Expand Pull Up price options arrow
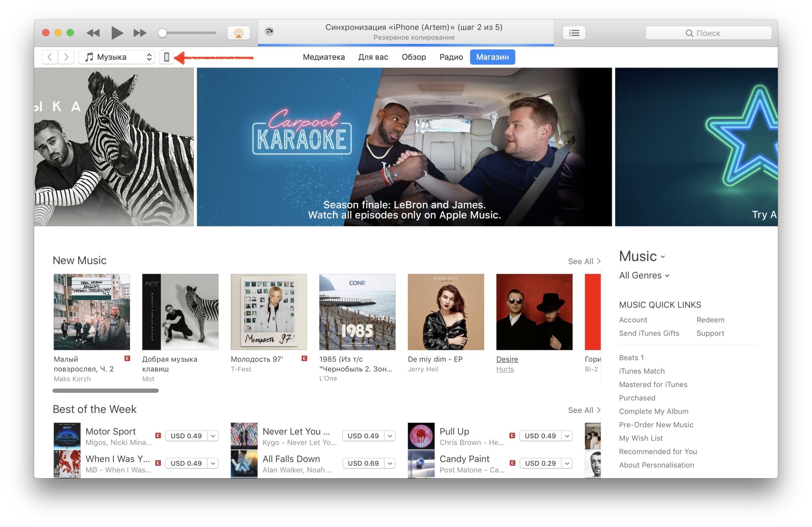Image resolution: width=812 pixels, height=527 pixels. 567,436
